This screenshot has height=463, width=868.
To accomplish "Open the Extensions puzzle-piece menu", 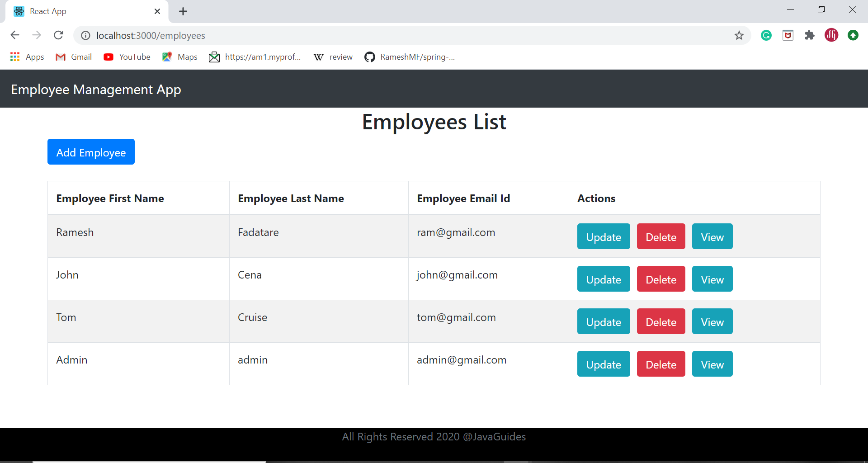I will pyautogui.click(x=810, y=35).
